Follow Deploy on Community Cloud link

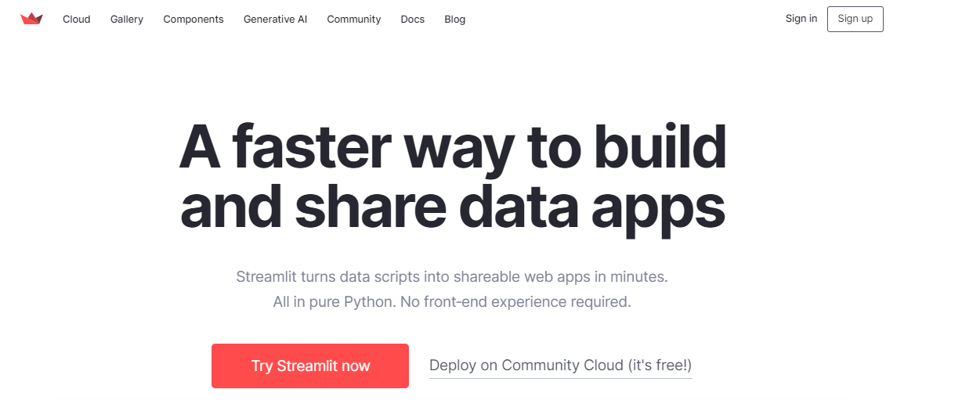(x=561, y=365)
